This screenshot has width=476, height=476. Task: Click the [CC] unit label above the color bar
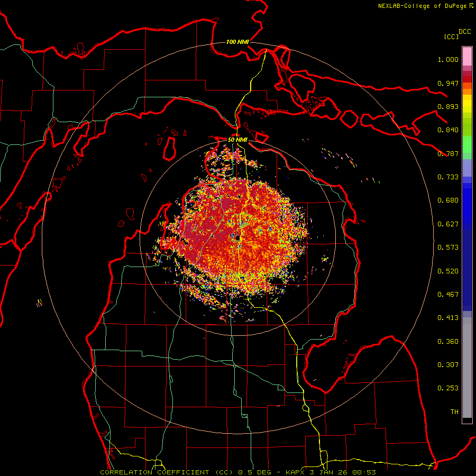(x=452, y=36)
